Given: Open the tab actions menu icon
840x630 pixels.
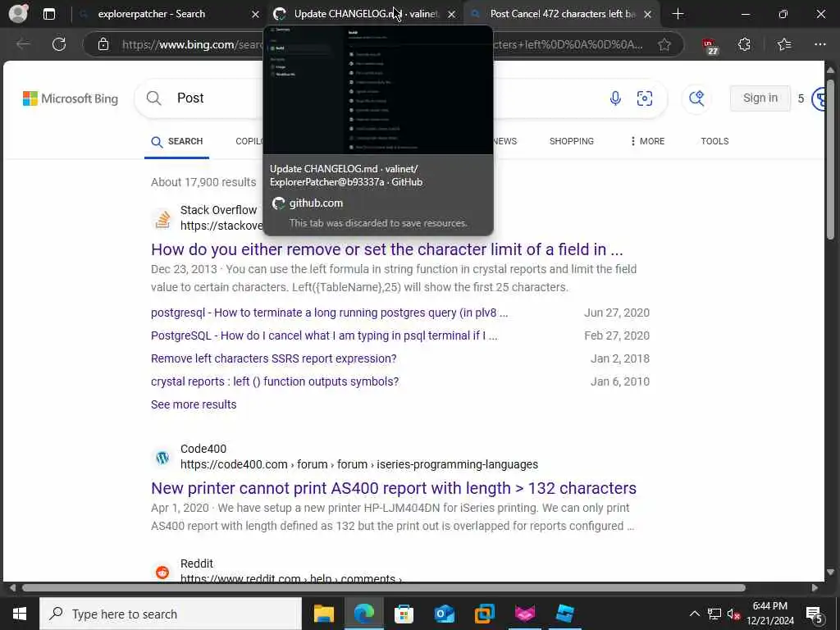Looking at the screenshot, I should [x=48, y=14].
